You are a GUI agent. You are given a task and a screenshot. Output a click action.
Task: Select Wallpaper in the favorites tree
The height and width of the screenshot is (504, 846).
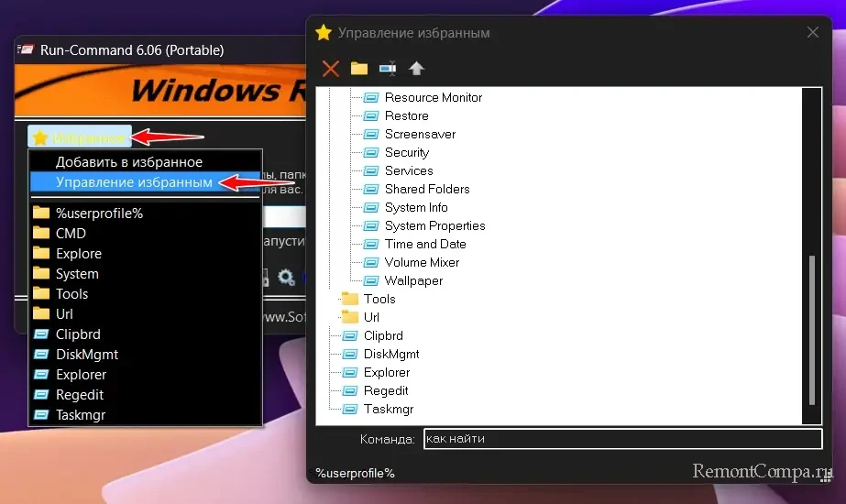413,280
